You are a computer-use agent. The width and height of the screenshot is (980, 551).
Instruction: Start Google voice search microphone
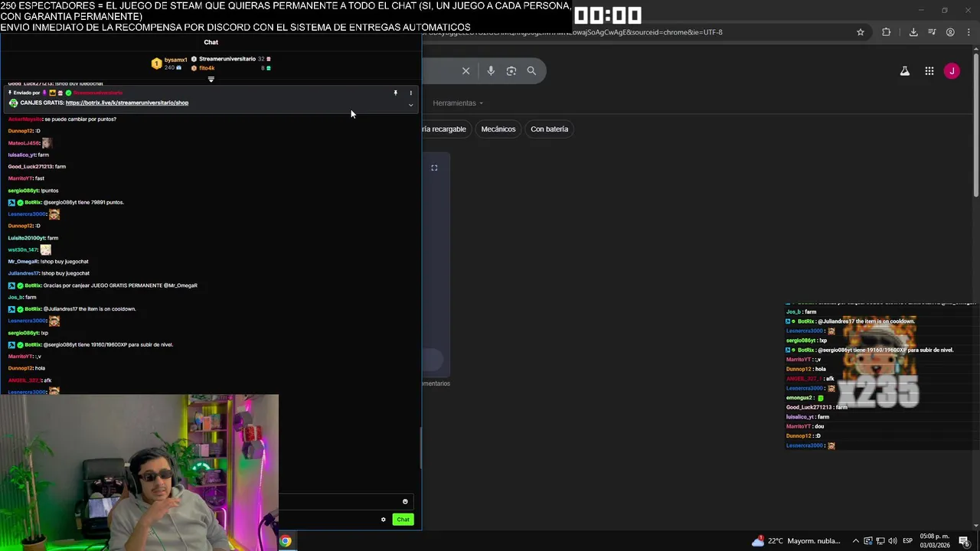click(491, 70)
